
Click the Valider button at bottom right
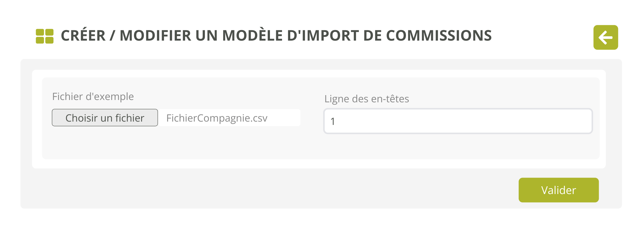(x=558, y=190)
